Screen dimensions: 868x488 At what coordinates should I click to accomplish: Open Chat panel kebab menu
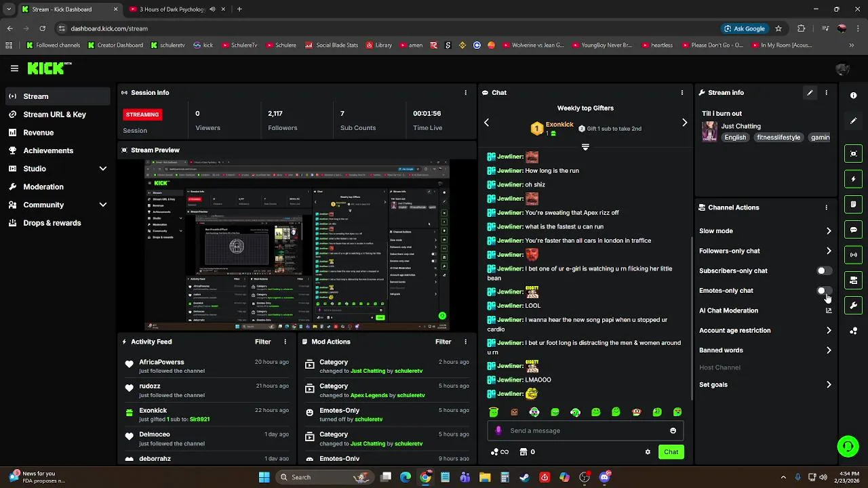(x=682, y=93)
